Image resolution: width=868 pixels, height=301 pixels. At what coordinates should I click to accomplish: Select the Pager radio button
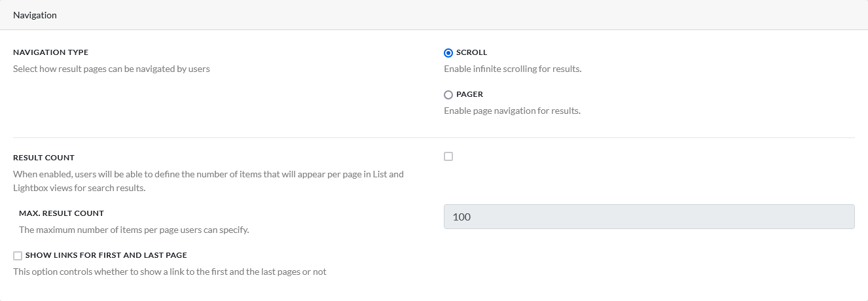[448, 95]
